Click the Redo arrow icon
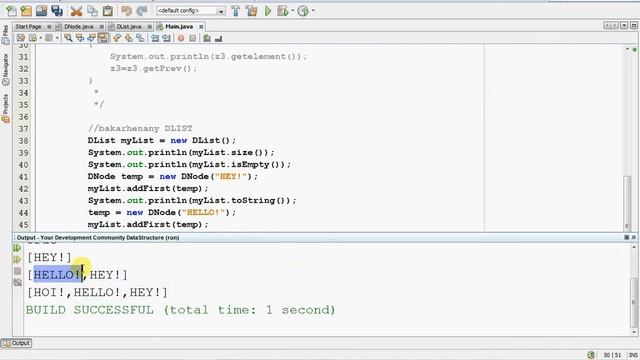The image size is (640, 360). 142,11
